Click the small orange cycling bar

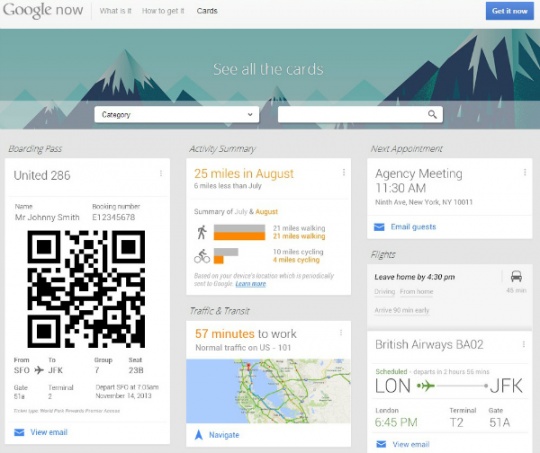coord(219,260)
